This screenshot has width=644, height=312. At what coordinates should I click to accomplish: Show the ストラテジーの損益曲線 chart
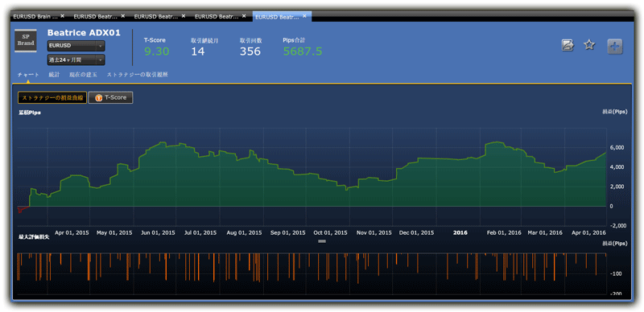[x=52, y=98]
